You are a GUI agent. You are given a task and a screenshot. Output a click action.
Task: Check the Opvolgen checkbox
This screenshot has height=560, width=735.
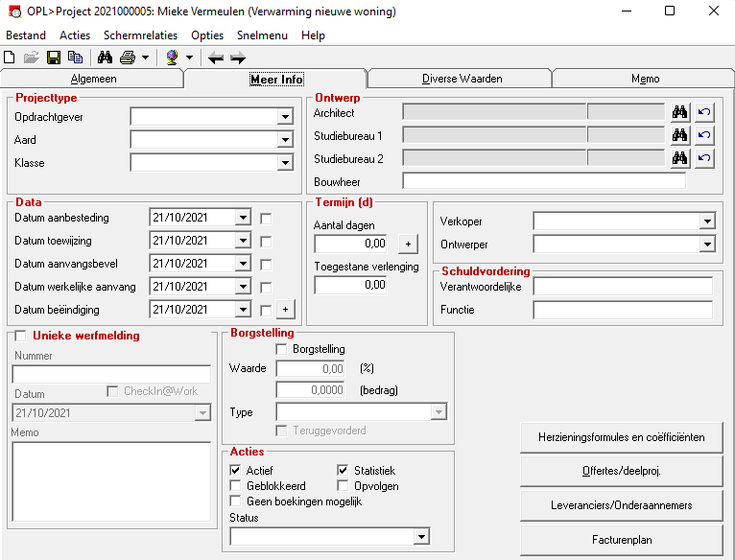point(343,485)
